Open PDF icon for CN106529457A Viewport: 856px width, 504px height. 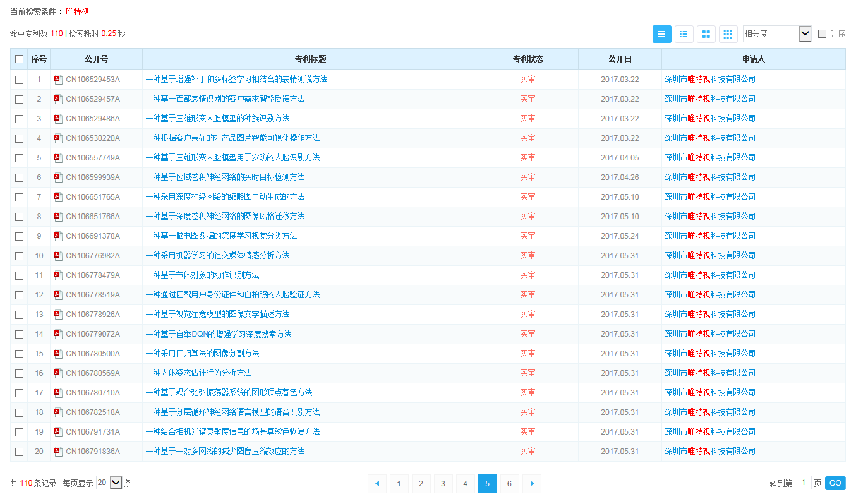[x=58, y=99]
